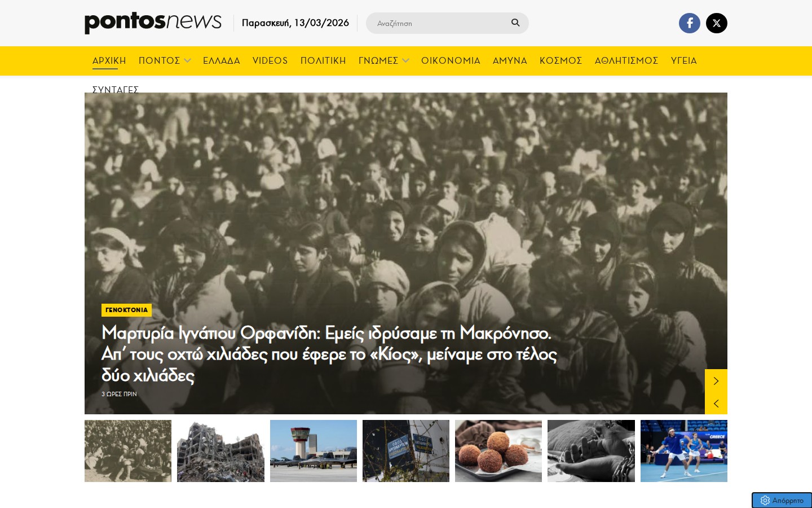The width and height of the screenshot is (812, 508).
Task: Open the X (Twitter) profile icon
Action: (x=716, y=23)
